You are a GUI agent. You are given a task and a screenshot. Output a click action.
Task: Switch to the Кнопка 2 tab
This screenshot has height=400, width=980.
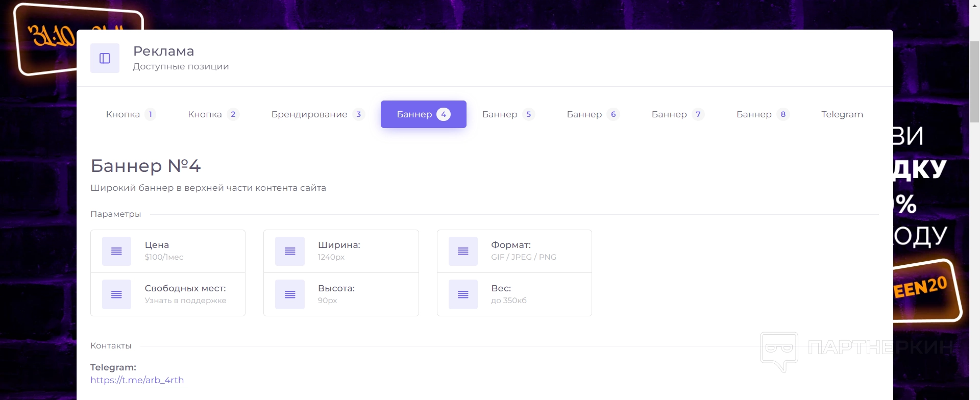coord(213,114)
